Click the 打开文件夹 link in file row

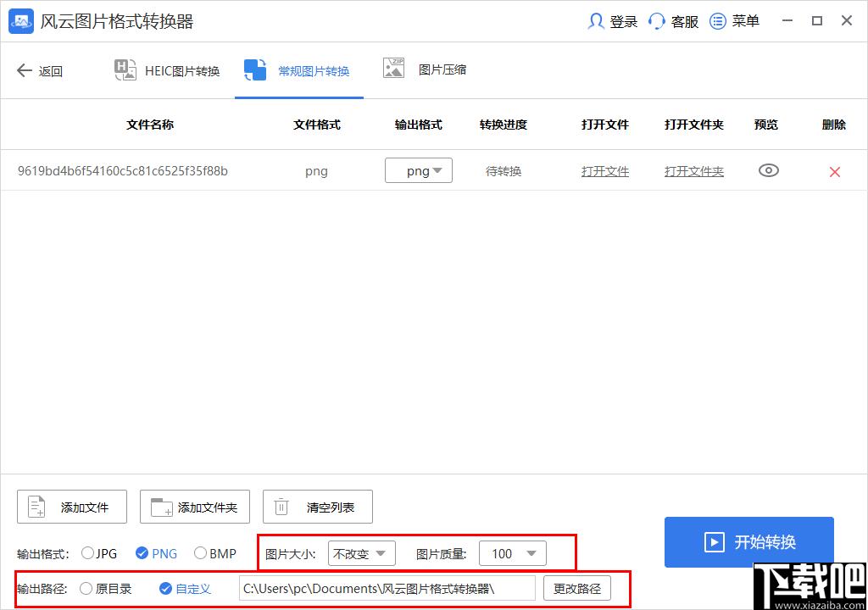693,171
